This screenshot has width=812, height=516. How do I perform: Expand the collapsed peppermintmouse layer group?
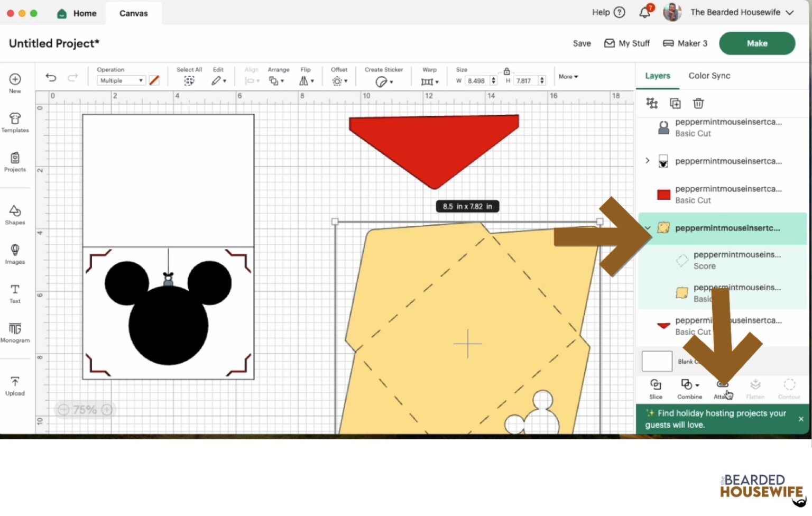click(648, 161)
